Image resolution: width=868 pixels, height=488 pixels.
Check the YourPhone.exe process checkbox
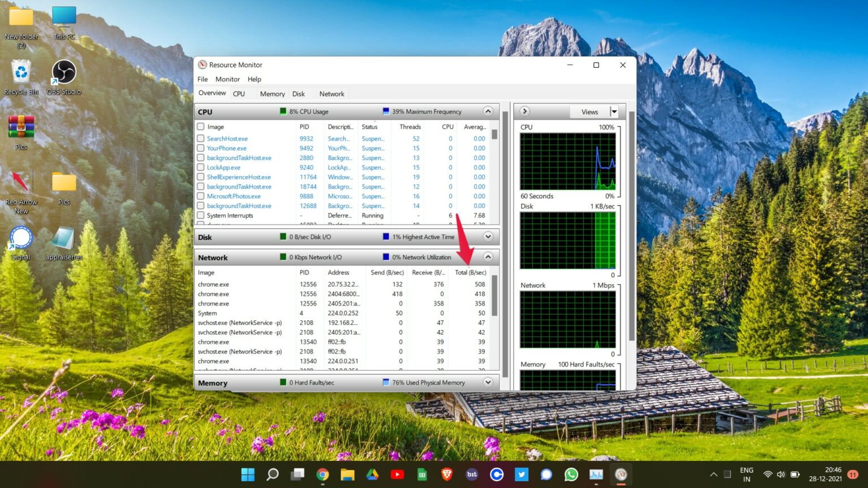201,148
